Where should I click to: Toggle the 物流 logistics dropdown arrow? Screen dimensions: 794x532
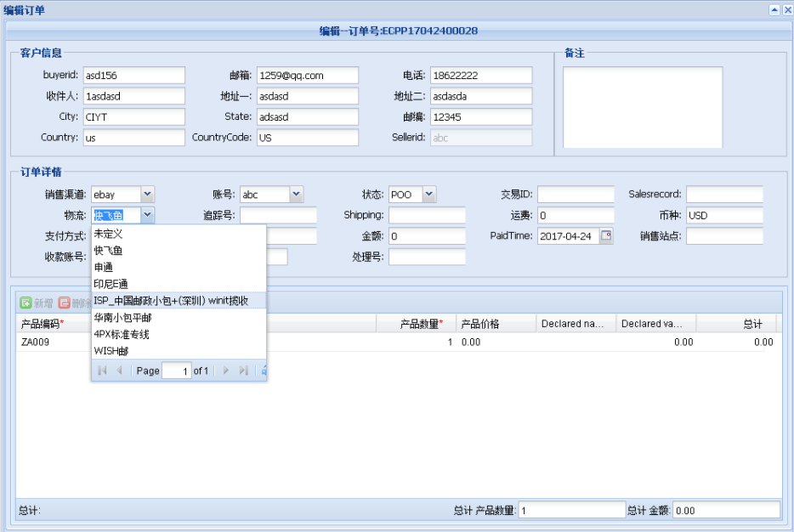(147, 216)
